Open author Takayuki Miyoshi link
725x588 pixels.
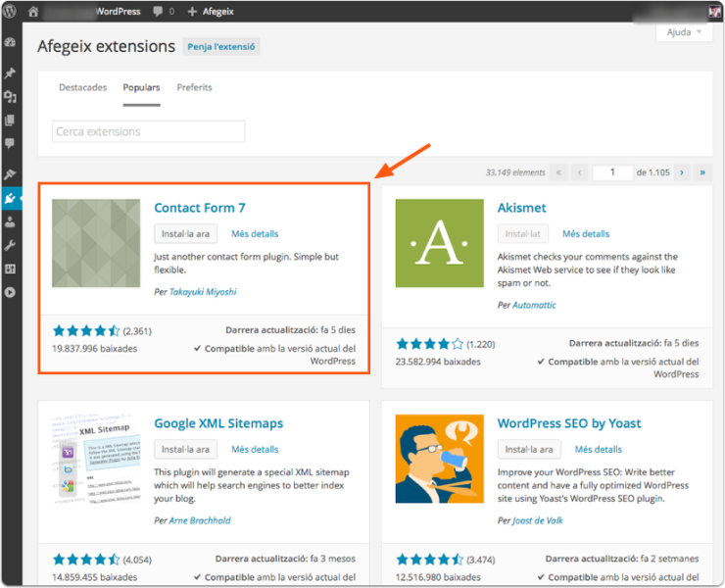click(203, 292)
